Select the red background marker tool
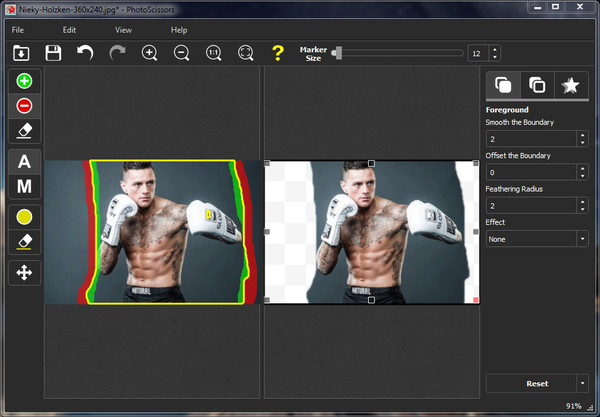600x417 pixels. click(24, 105)
